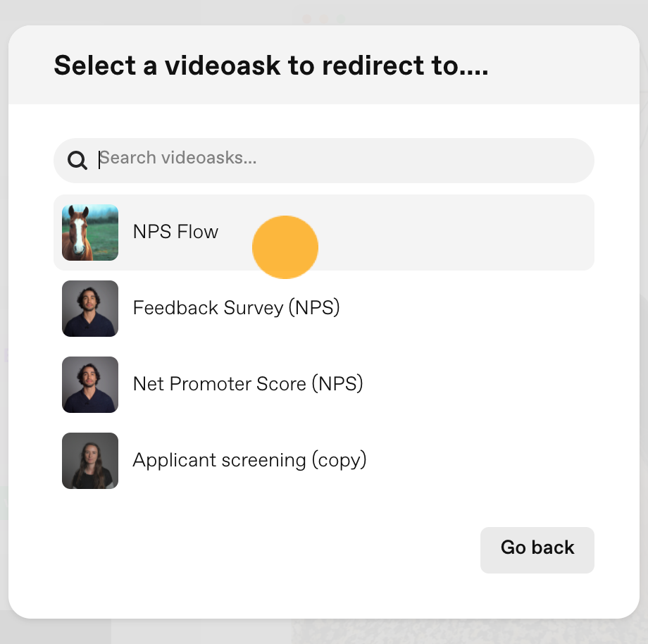The width and height of the screenshot is (648, 644).
Task: Open the Feedback Survey (NPS) man thumbnail
Action: pyautogui.click(x=90, y=309)
